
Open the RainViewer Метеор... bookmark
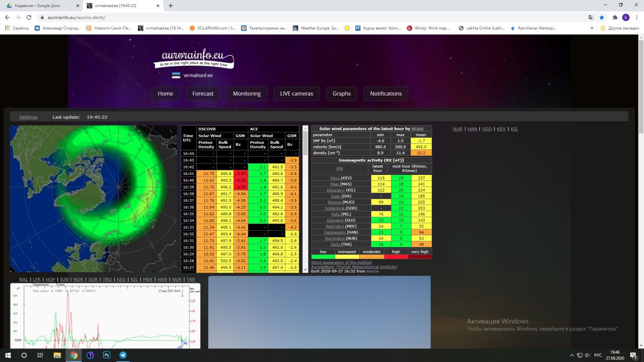[533, 28]
